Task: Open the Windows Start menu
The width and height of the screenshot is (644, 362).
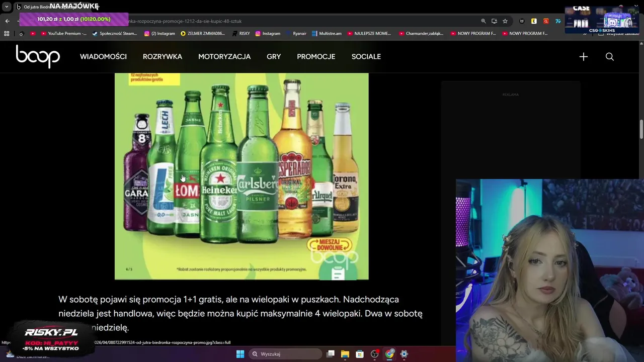Action: coord(240,354)
